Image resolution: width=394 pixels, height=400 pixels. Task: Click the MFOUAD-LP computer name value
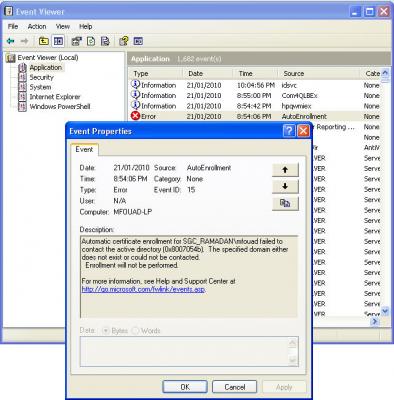tap(133, 212)
